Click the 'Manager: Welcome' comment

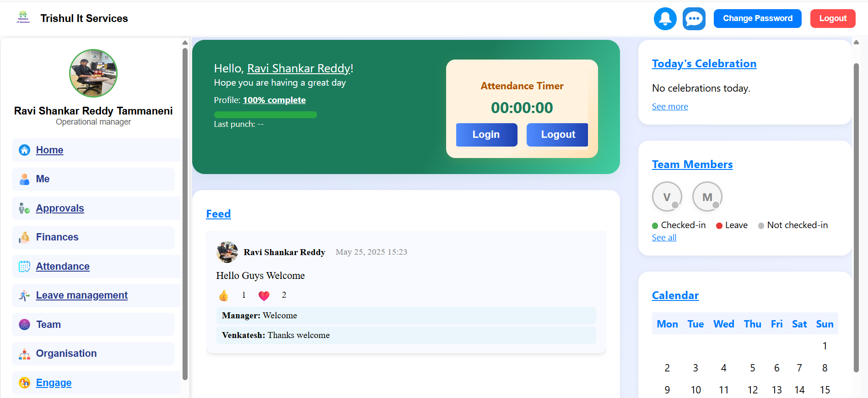pos(406,316)
